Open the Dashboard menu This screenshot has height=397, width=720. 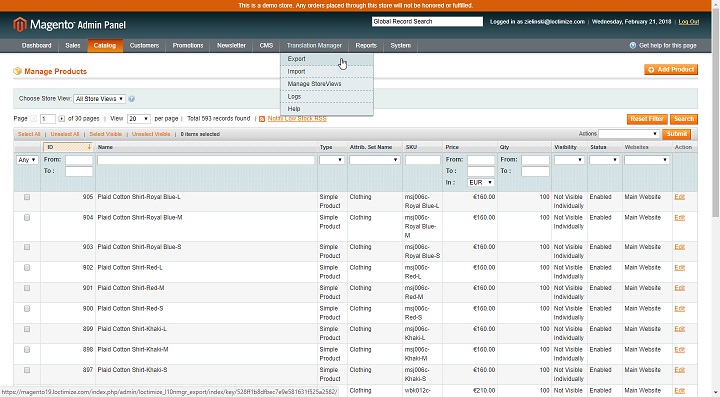point(37,45)
